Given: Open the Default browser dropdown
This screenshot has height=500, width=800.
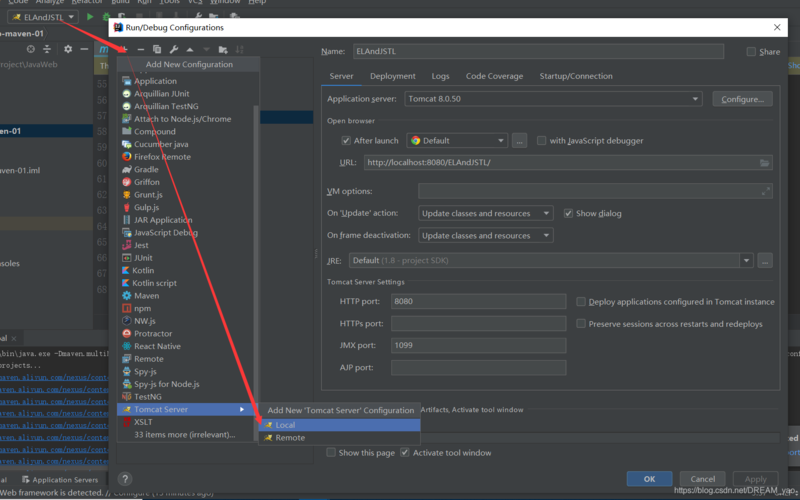Looking at the screenshot, I should pyautogui.click(x=457, y=140).
